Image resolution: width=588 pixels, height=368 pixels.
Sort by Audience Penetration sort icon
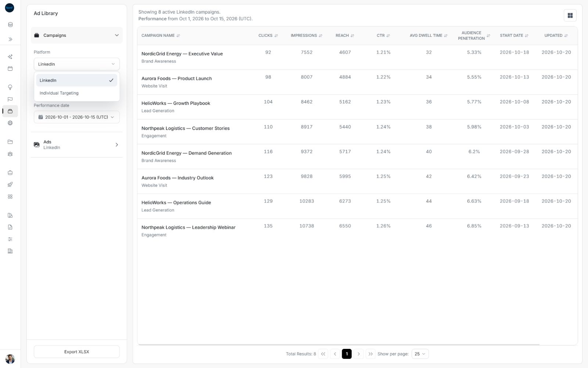(x=488, y=36)
